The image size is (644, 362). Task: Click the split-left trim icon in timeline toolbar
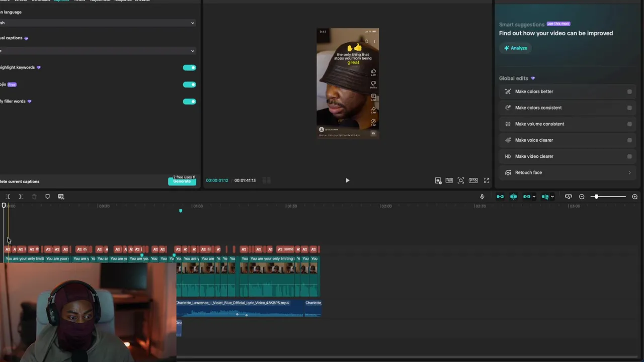pyautogui.click(x=8, y=197)
